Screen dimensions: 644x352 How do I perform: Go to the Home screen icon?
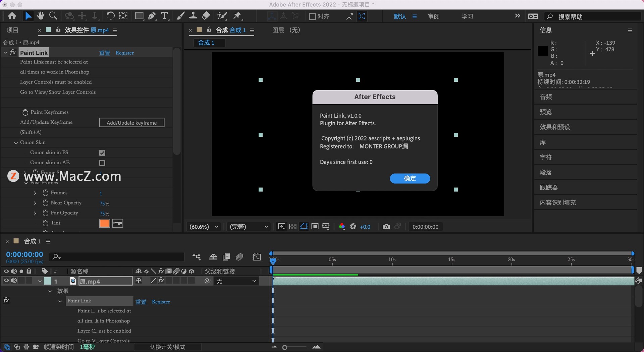(x=12, y=16)
